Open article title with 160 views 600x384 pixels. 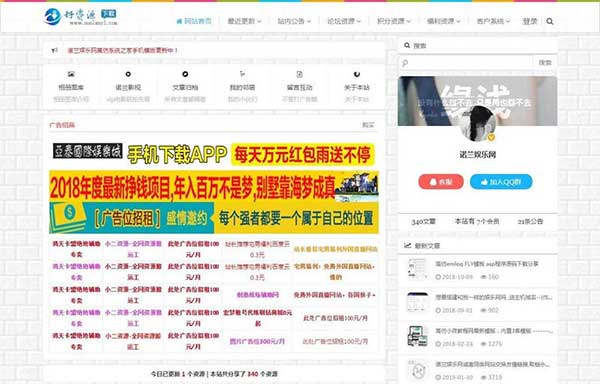pyautogui.click(x=487, y=264)
